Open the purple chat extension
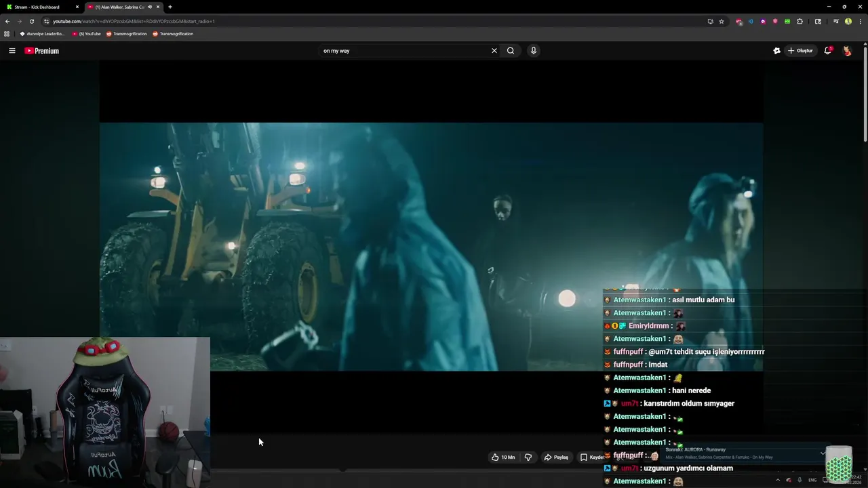 point(763,21)
